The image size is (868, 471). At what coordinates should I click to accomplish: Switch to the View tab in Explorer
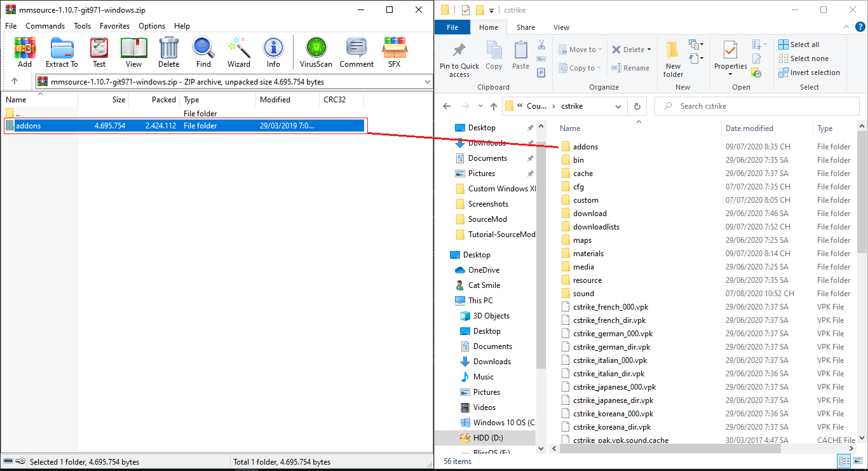[561, 27]
